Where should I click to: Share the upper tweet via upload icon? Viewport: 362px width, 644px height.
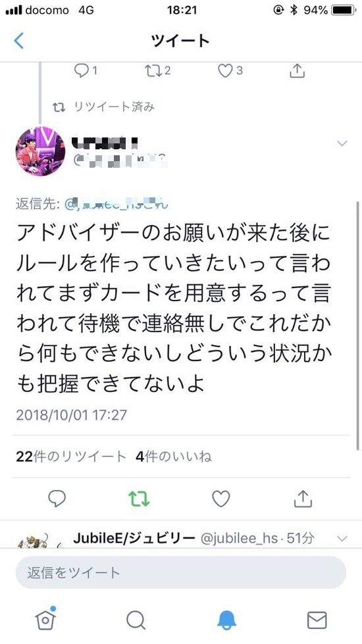tap(297, 70)
